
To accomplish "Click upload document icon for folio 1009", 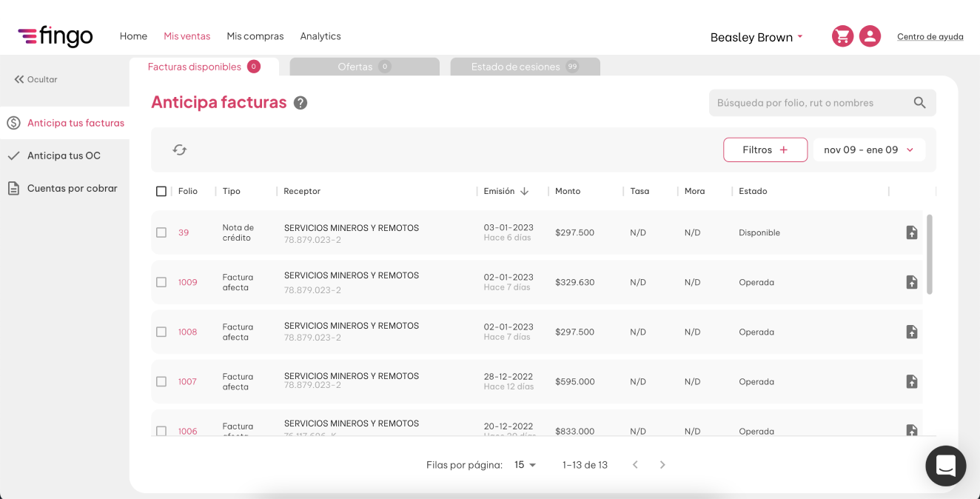I will pos(912,282).
